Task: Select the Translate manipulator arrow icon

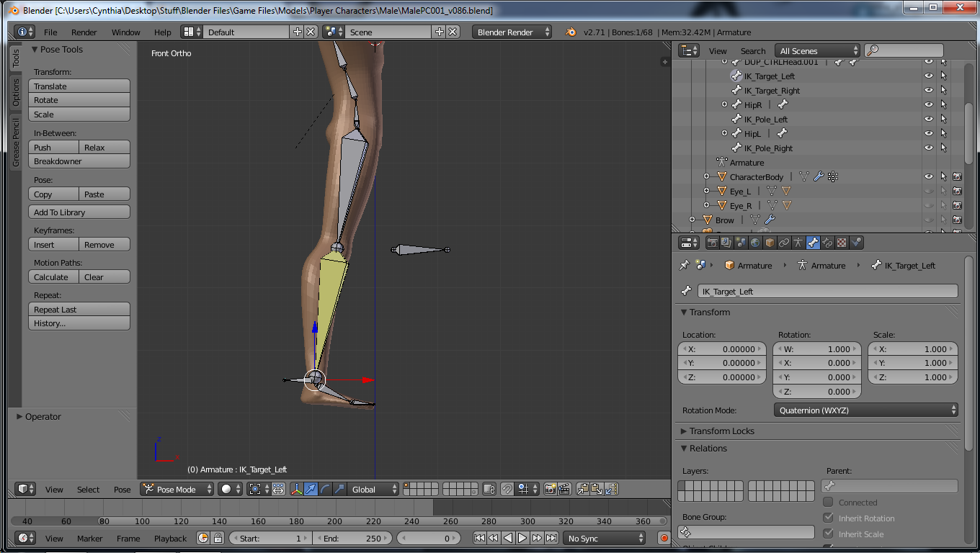Action: click(311, 489)
